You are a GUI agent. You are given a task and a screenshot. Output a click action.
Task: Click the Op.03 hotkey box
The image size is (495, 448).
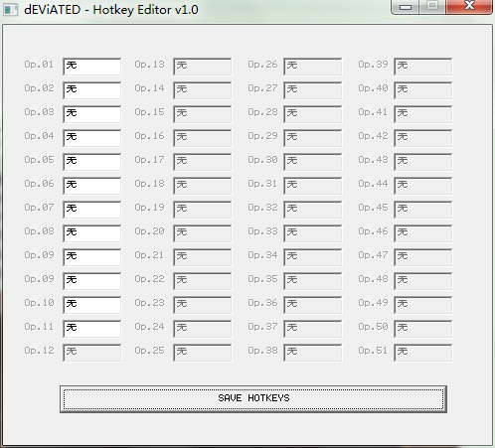(x=92, y=114)
